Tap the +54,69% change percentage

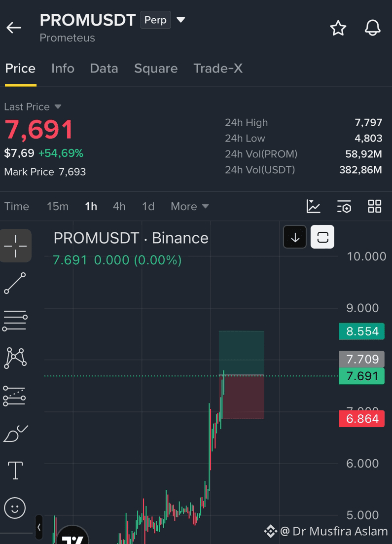[61, 153]
